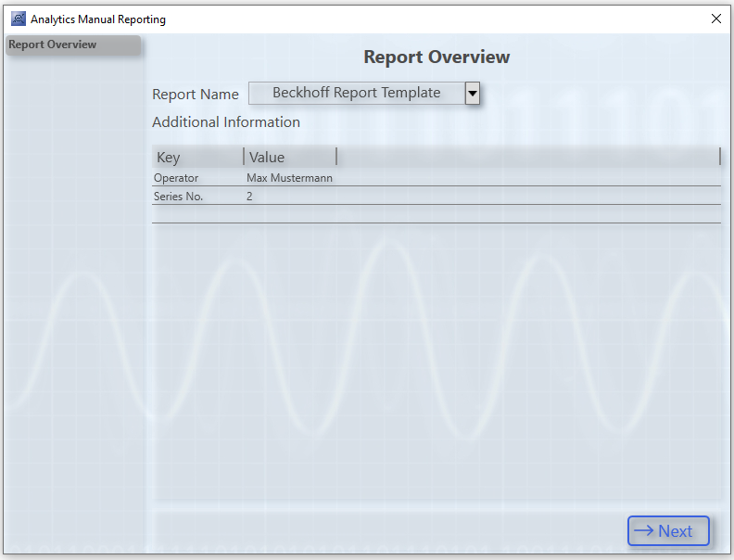Image resolution: width=734 pixels, height=560 pixels.
Task: Click the Key column header
Action: (x=197, y=157)
